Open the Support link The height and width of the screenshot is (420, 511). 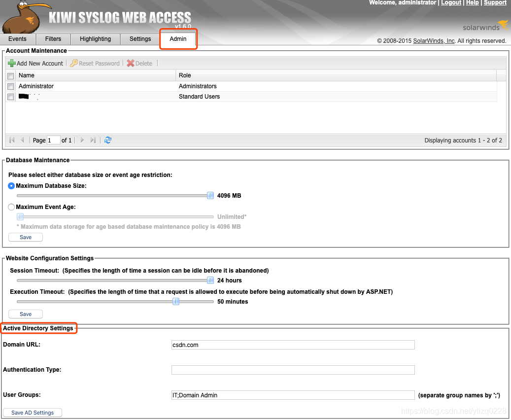click(495, 2)
